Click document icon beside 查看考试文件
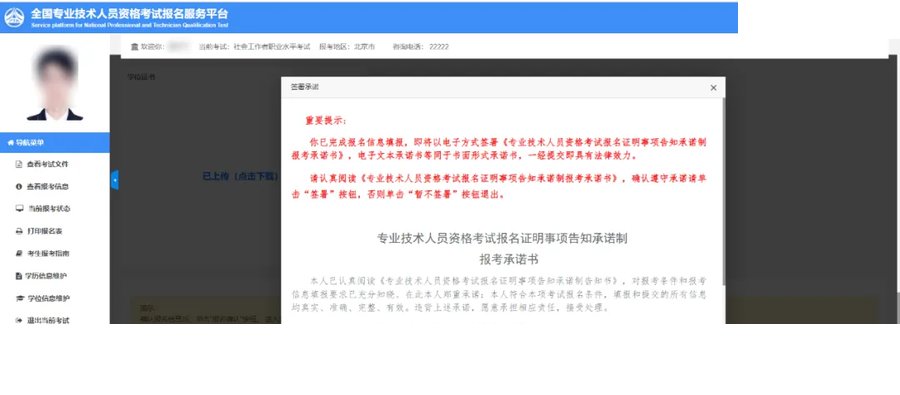 [x=19, y=164]
